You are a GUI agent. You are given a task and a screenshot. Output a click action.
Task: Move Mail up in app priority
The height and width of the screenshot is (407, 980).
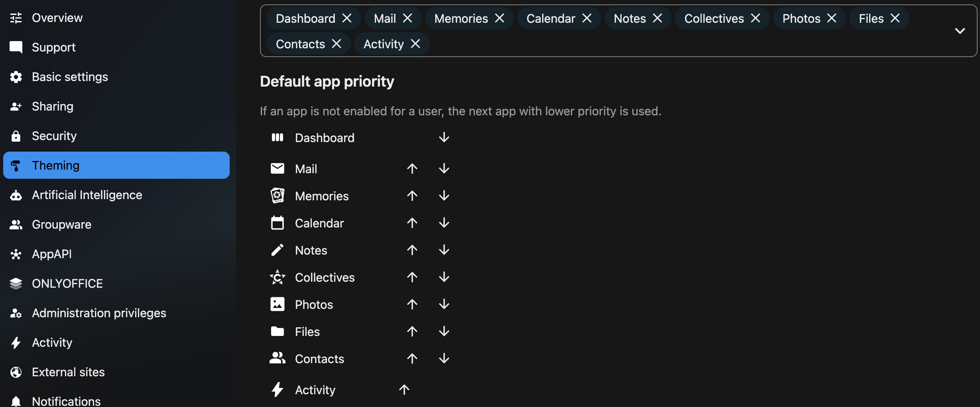412,169
